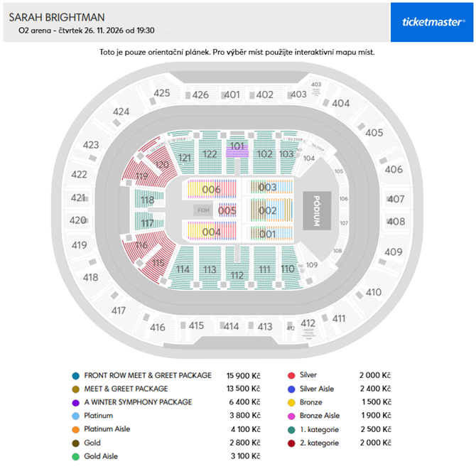476x474 pixels.
Task: Select floor section 006
Action: coord(211,189)
